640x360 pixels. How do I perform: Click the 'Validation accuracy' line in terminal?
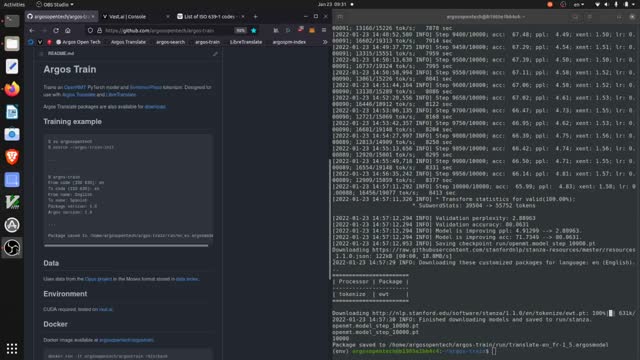click(430, 224)
